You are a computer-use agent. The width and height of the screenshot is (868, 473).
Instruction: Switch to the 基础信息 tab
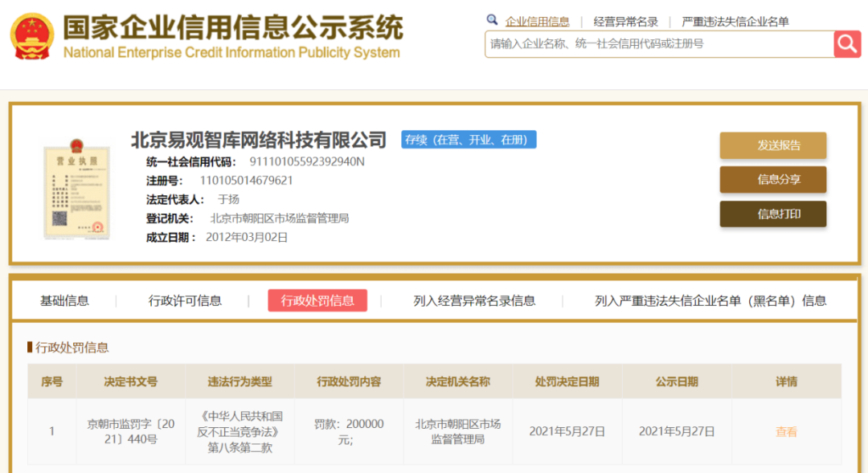65,301
